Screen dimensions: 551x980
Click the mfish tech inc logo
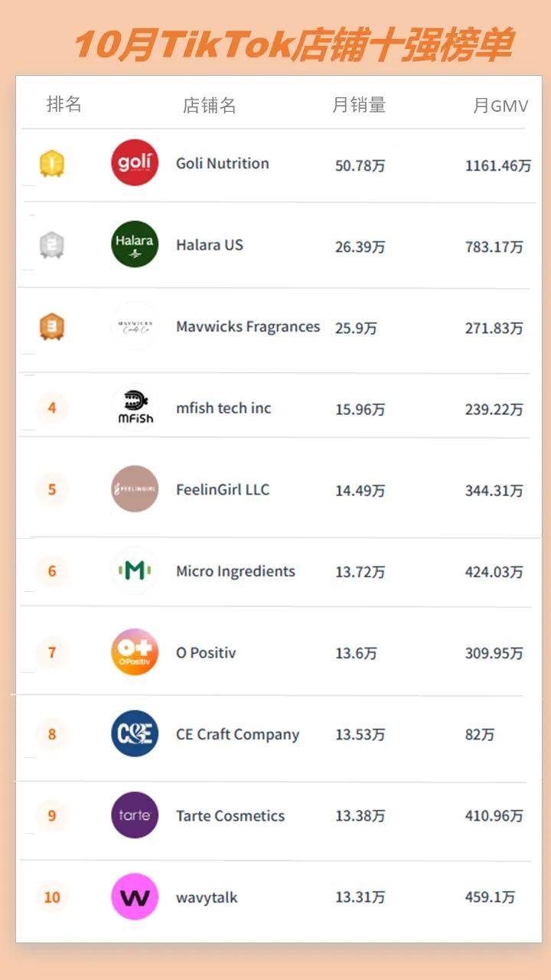[135, 407]
